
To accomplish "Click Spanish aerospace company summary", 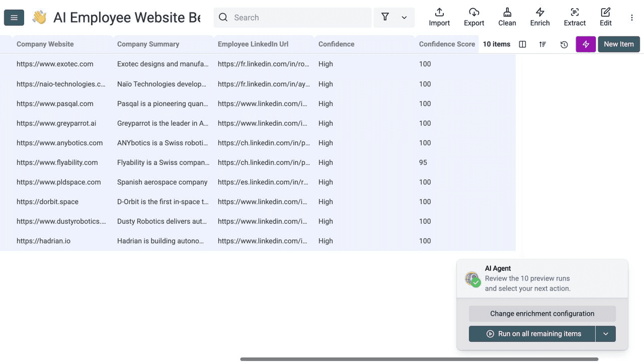I will point(162,182).
